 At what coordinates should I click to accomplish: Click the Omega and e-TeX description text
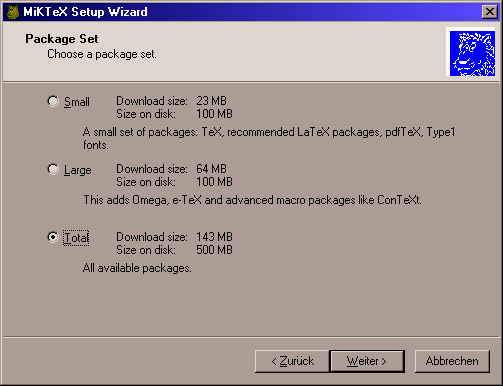coord(252,200)
